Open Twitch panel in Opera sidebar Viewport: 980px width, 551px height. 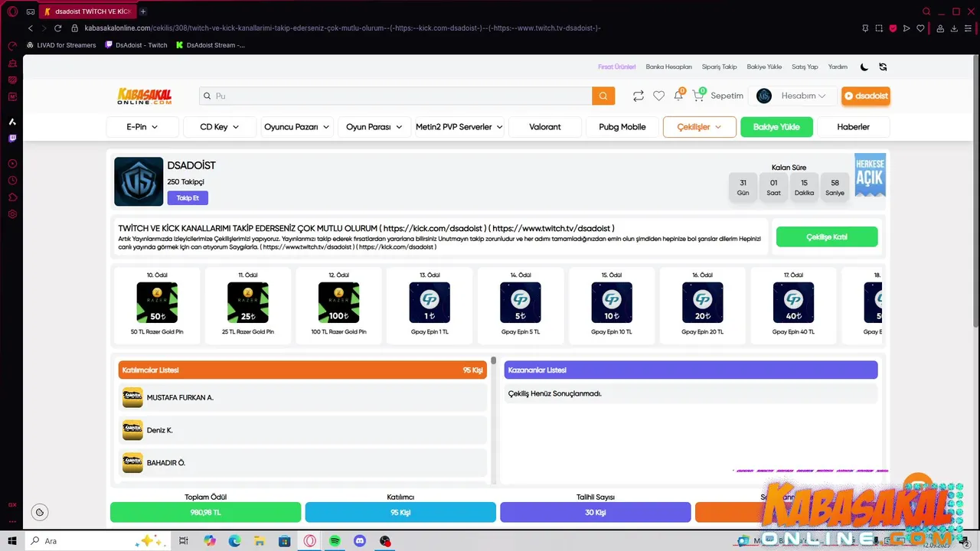point(12,139)
